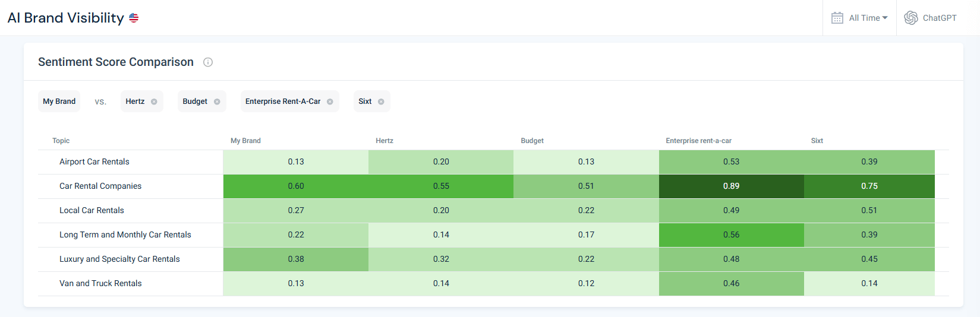The image size is (980, 317).
Task: Click the ChatGPT logo icon
Action: (x=911, y=18)
